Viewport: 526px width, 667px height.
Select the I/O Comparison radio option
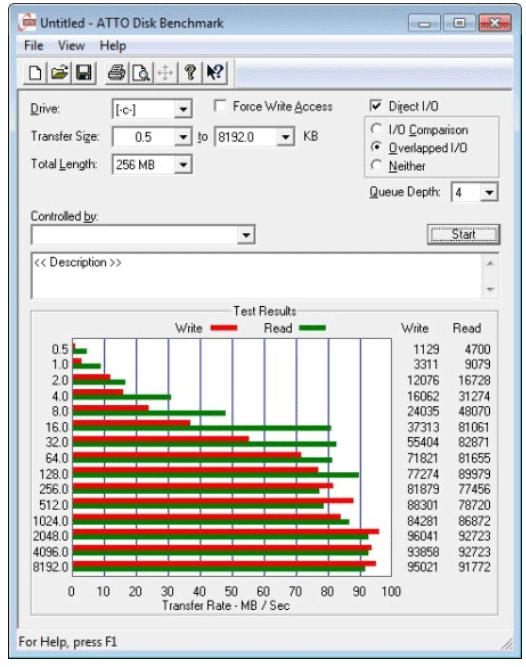(x=376, y=128)
